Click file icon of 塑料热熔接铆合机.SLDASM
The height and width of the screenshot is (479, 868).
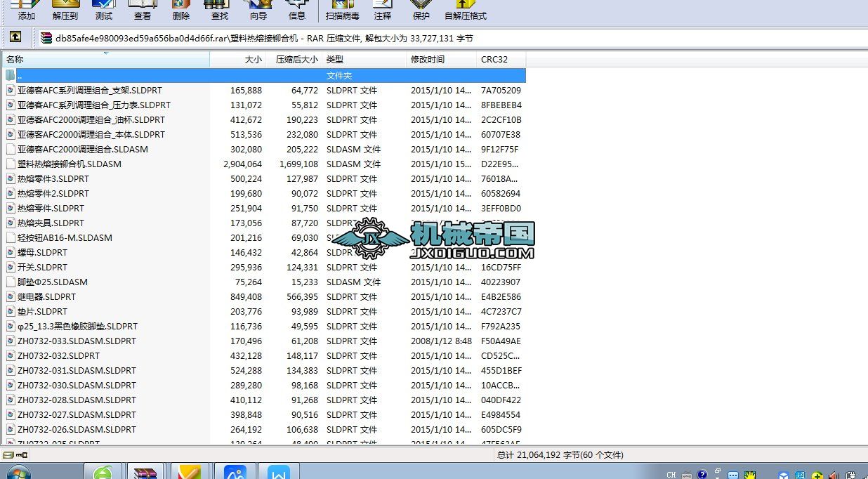coord(11,164)
